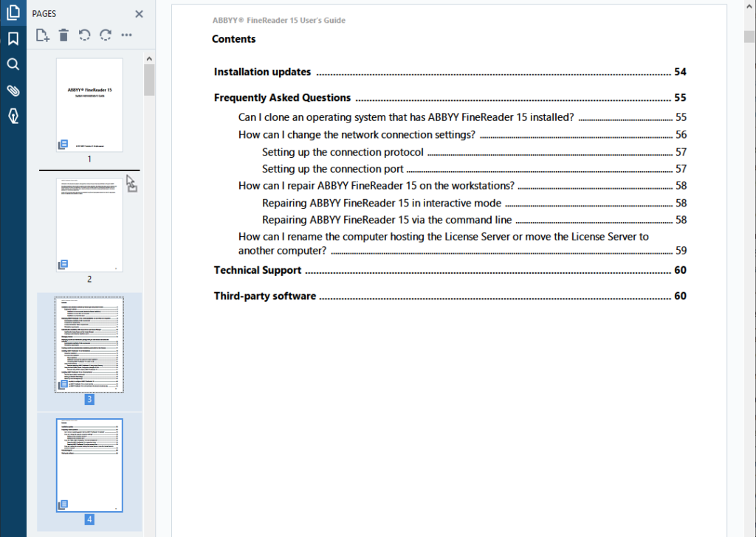Go to Repairing in interactive mode entry
Screen dimensions: 756x537
click(475, 203)
